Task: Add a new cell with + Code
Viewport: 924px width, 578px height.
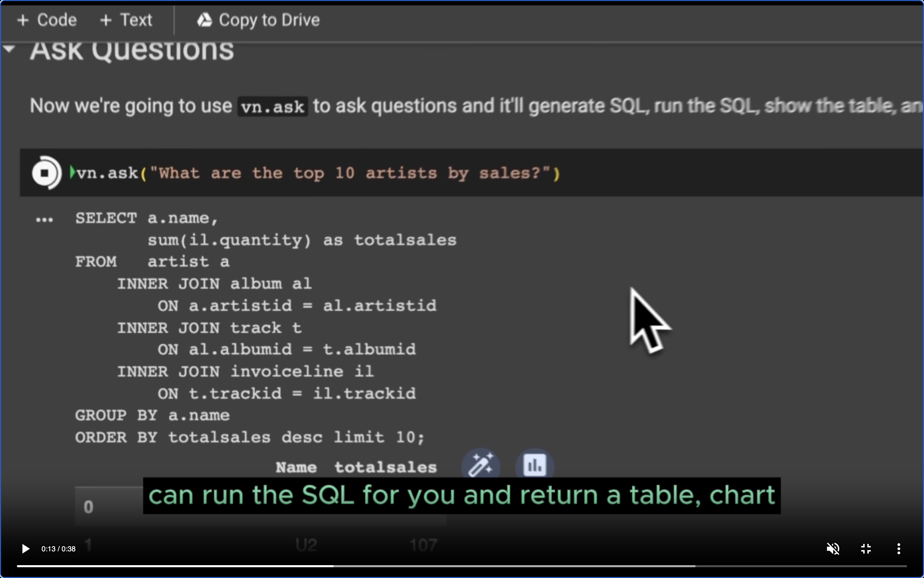Action: (x=47, y=20)
